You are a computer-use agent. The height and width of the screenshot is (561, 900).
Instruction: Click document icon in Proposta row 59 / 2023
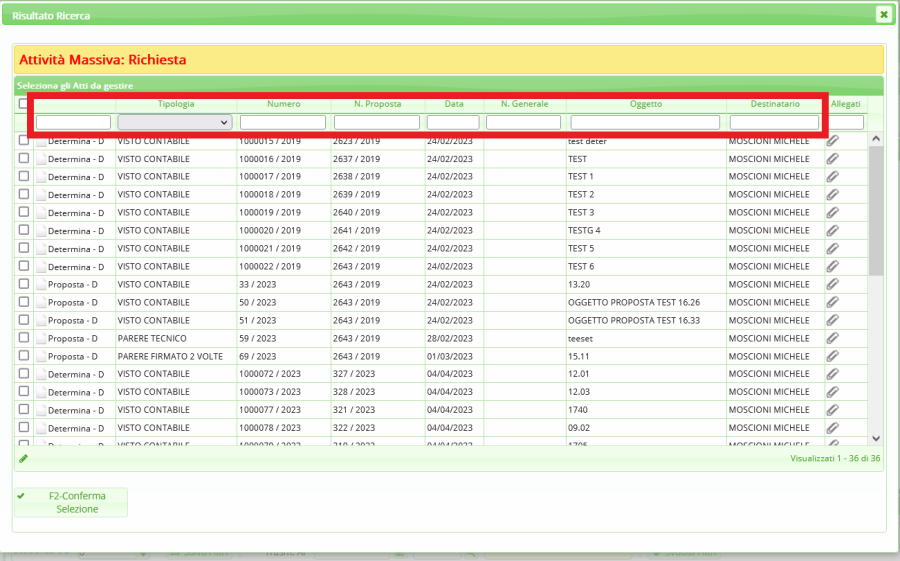point(41,339)
